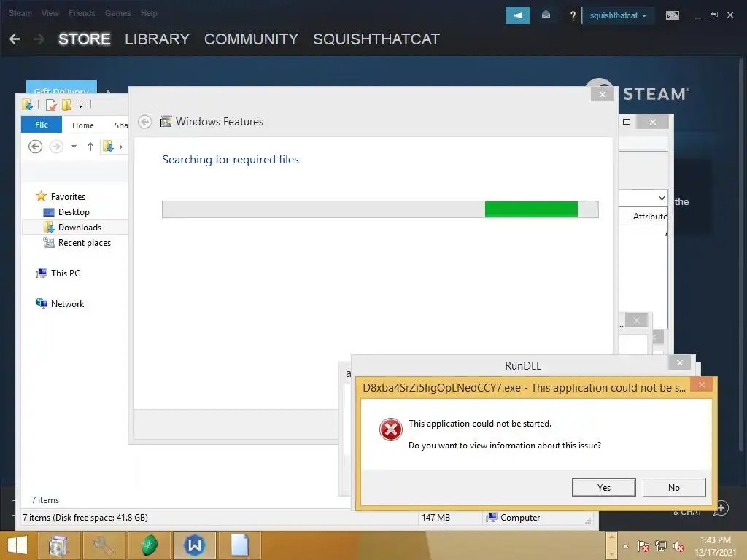The image size is (747, 560).
Task: Expand address bar path chevron
Action: point(121,147)
